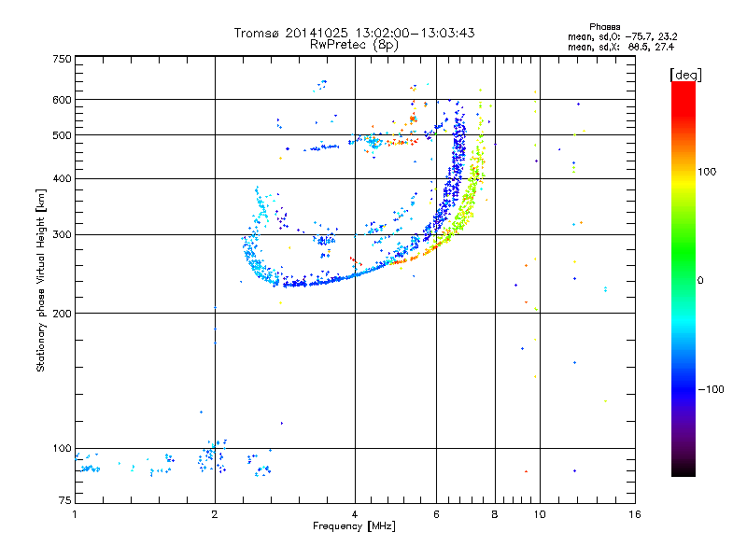
Task: Click the x-axis '2' tick label
Action: point(215,514)
